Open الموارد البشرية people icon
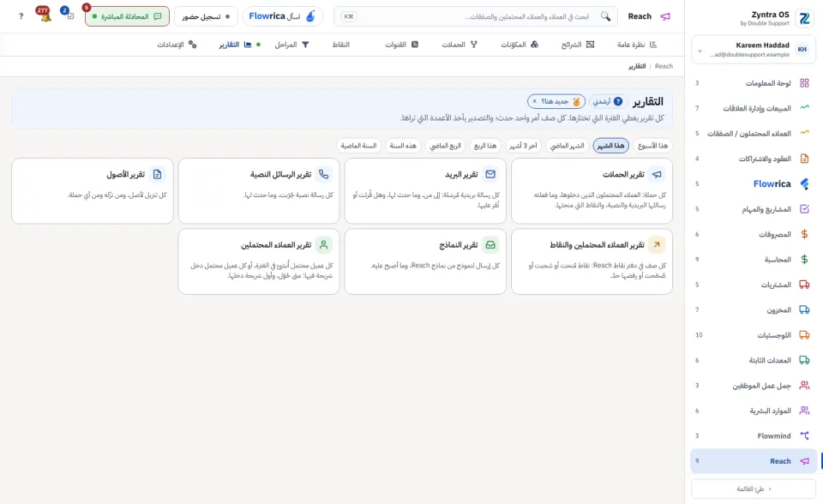This screenshot has width=823, height=504. pyautogui.click(x=804, y=411)
